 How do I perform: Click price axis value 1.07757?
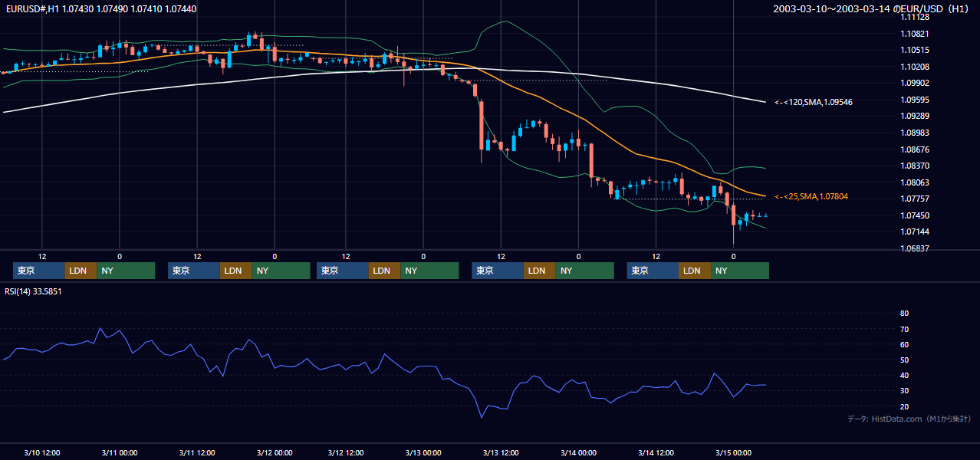click(915, 199)
